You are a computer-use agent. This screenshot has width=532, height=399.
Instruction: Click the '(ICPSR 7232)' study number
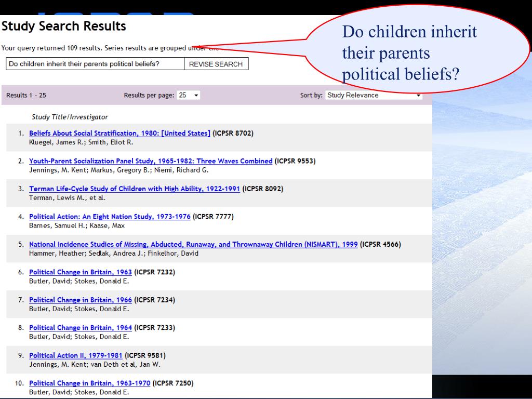(155, 272)
